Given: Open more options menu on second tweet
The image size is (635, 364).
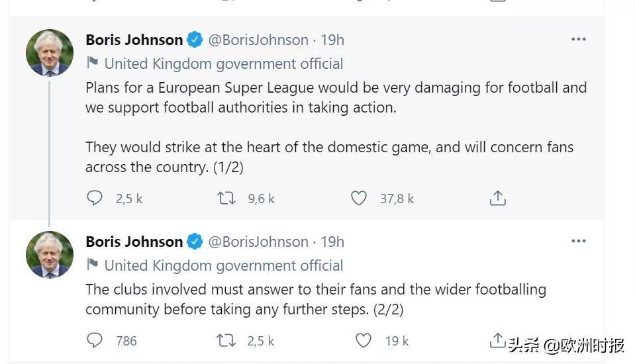Looking at the screenshot, I should [x=578, y=242].
